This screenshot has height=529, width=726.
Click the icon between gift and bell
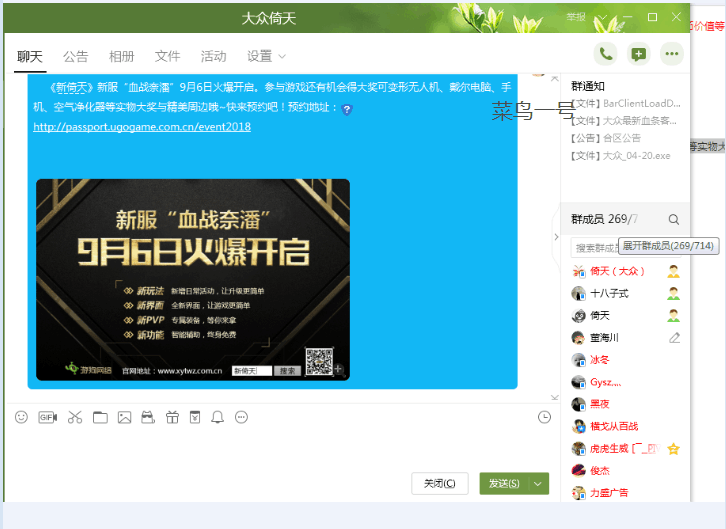tap(195, 417)
